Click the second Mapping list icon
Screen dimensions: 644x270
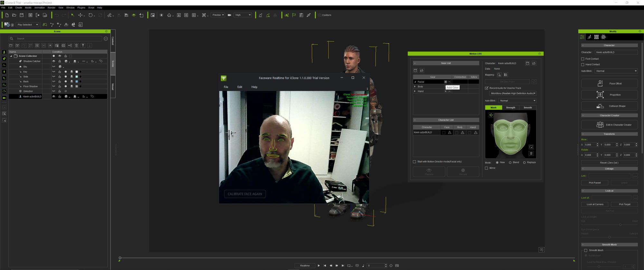506,75
